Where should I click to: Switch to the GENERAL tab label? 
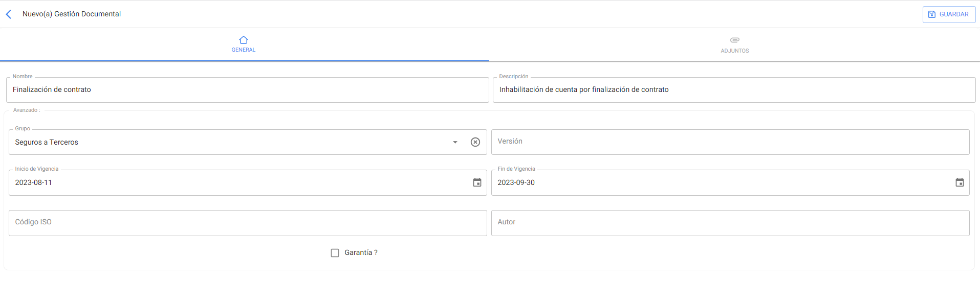pyautogui.click(x=244, y=50)
